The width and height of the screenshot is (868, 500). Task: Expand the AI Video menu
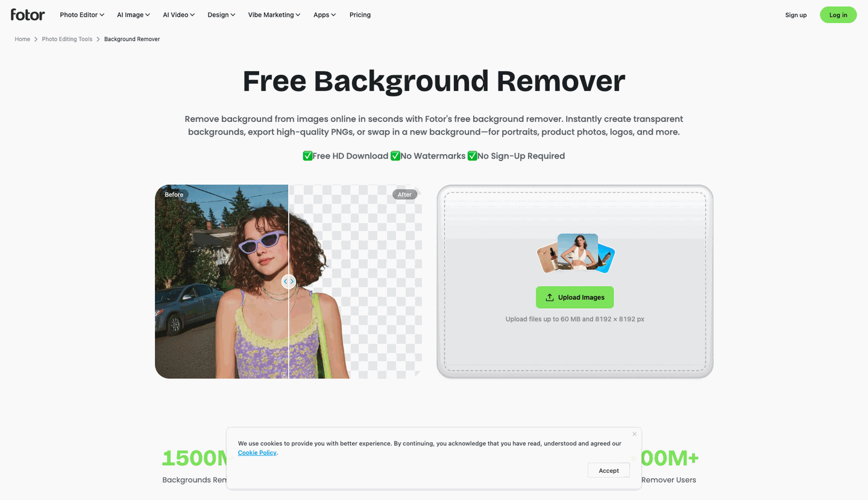[x=178, y=14]
